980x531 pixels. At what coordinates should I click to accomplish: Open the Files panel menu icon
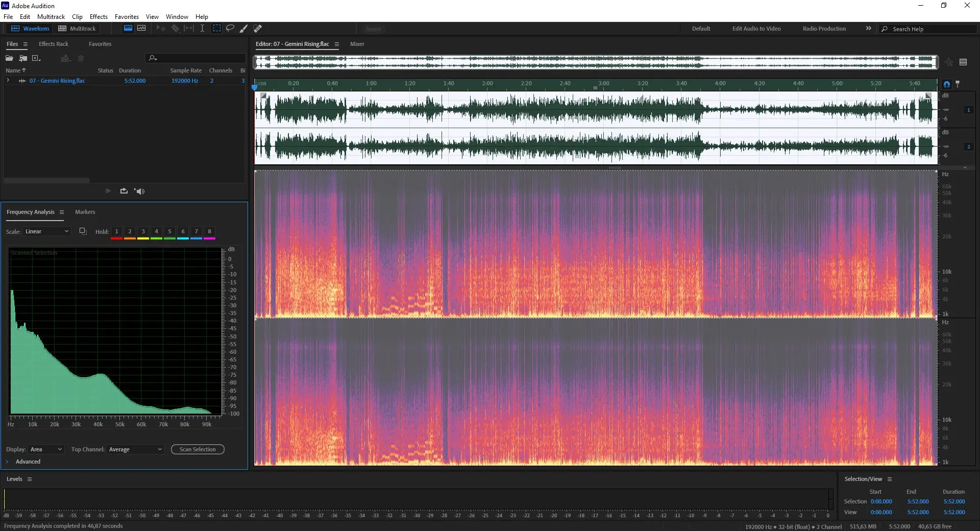25,44
